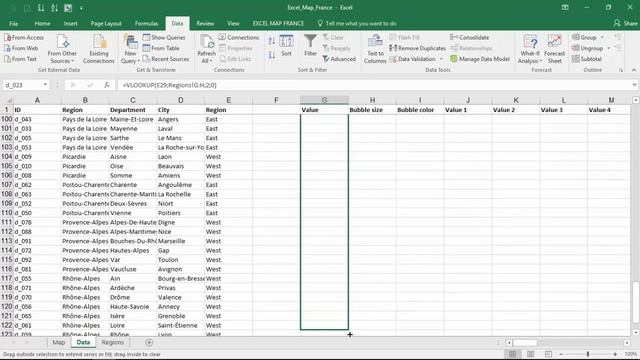
Task: Switch to Page Layout view in status bar
Action: (x=530, y=354)
